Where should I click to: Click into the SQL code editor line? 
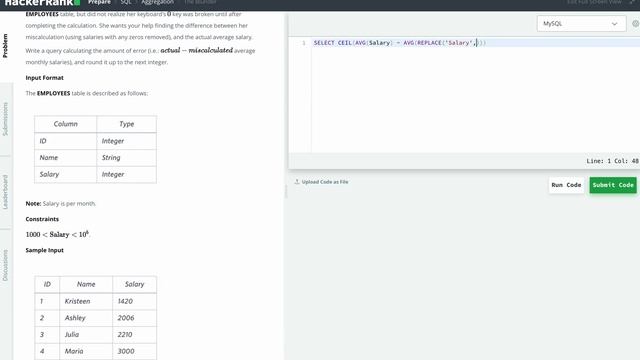coord(476,43)
